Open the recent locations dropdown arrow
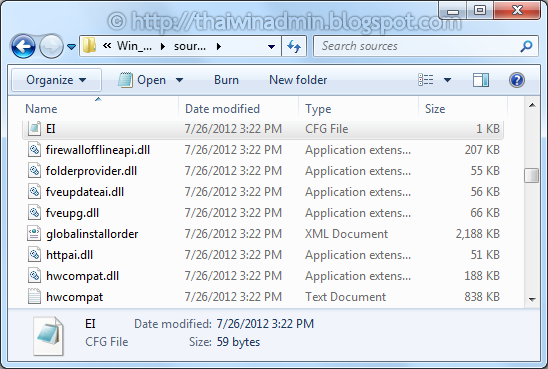 pos(71,46)
